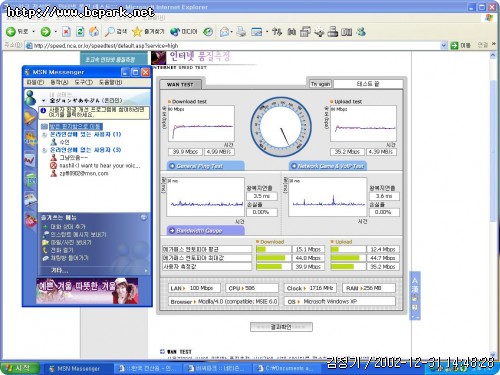Click the binoculars toolbar icon
The image size is (500, 375).
[x=292, y=32]
